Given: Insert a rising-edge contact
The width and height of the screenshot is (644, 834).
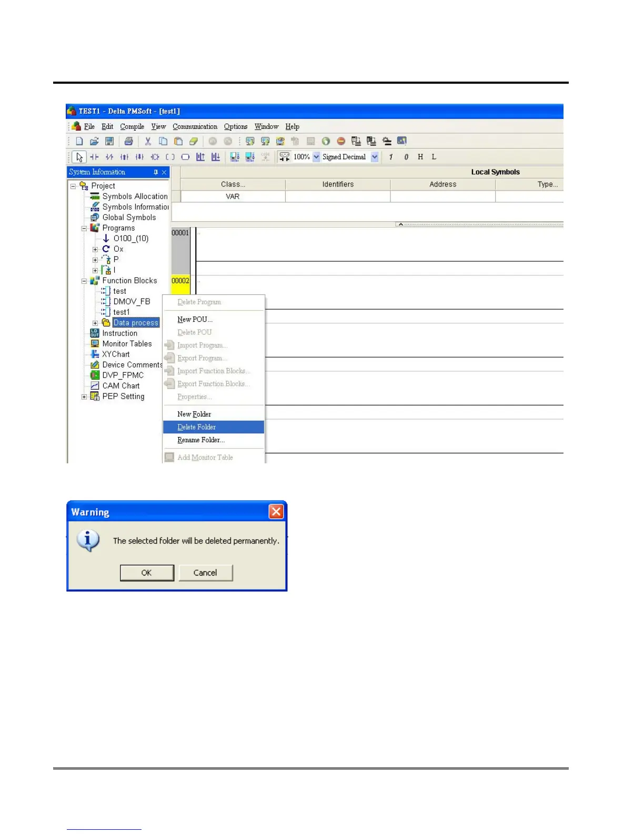Looking at the screenshot, I should (x=125, y=157).
